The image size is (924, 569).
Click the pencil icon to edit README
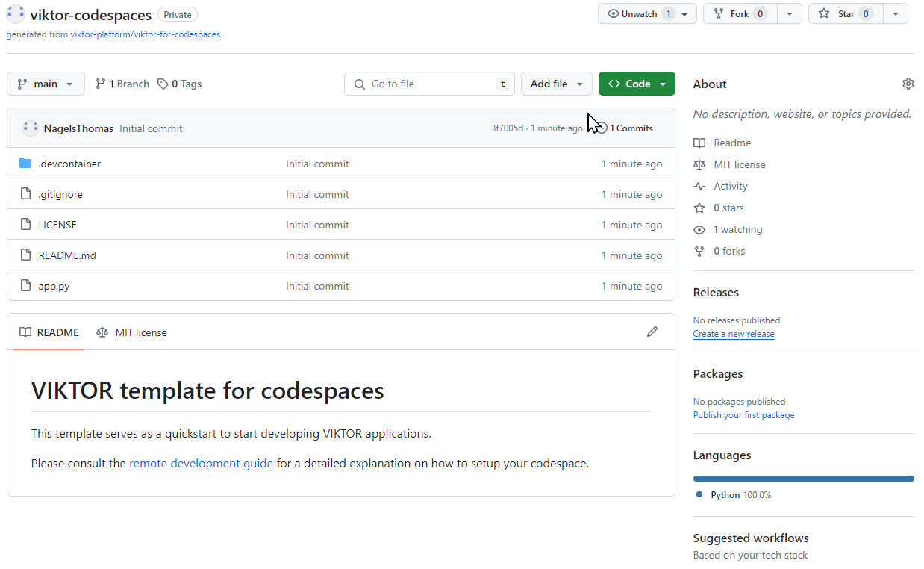pyautogui.click(x=652, y=332)
